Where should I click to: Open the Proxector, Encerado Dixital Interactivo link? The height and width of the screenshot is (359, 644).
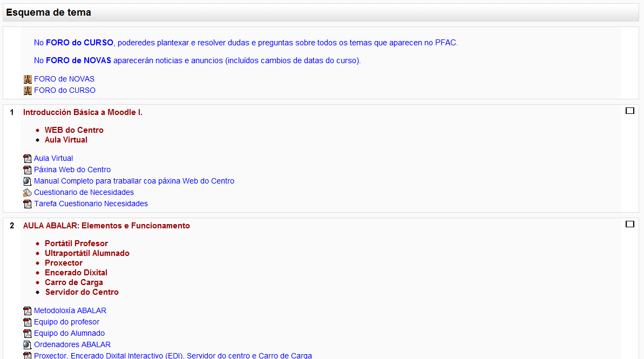pyautogui.click(x=173, y=356)
